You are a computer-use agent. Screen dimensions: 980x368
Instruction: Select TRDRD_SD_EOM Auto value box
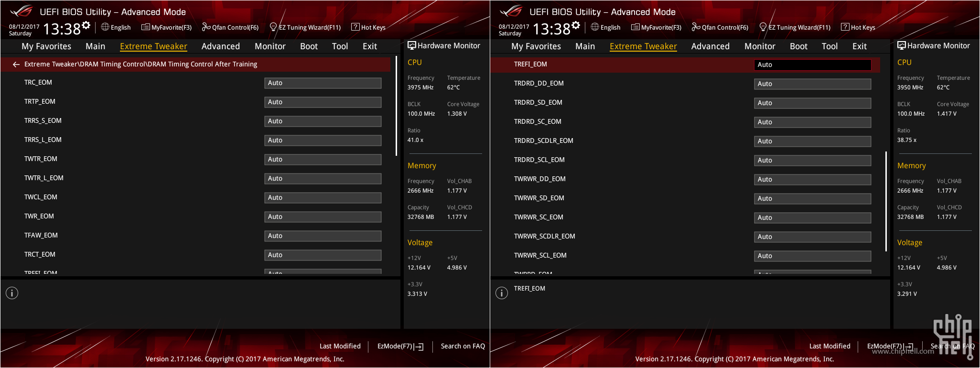point(813,103)
